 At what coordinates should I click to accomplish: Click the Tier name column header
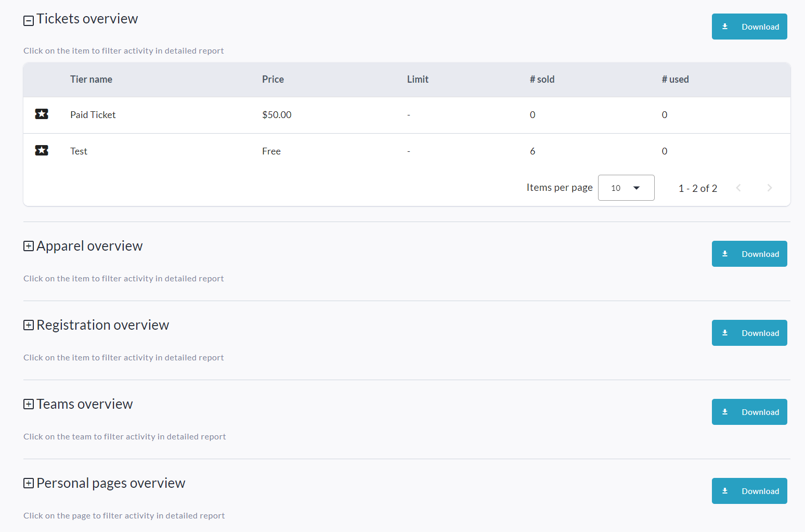91,80
